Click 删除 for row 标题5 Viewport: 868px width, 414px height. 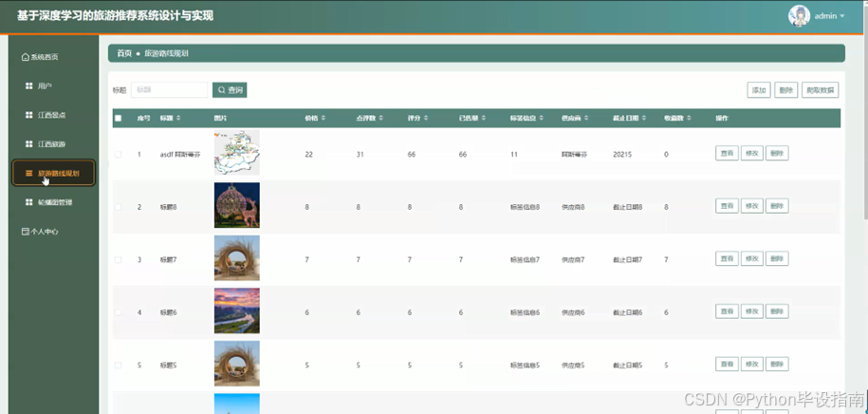[777, 364]
